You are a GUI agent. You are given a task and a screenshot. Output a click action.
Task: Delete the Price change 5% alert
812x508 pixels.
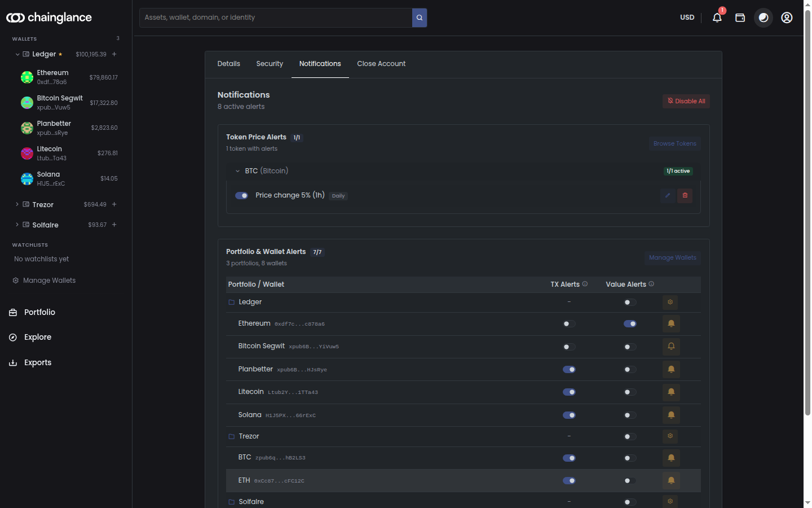[x=685, y=195]
